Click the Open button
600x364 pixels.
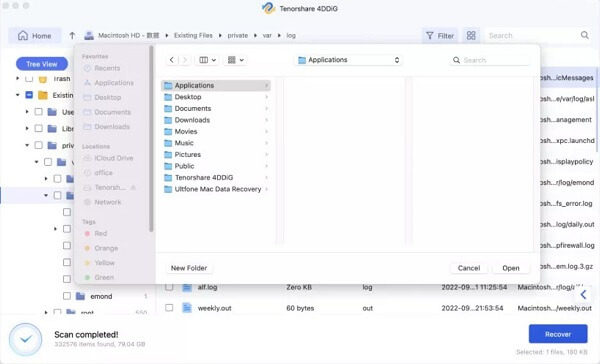(511, 268)
